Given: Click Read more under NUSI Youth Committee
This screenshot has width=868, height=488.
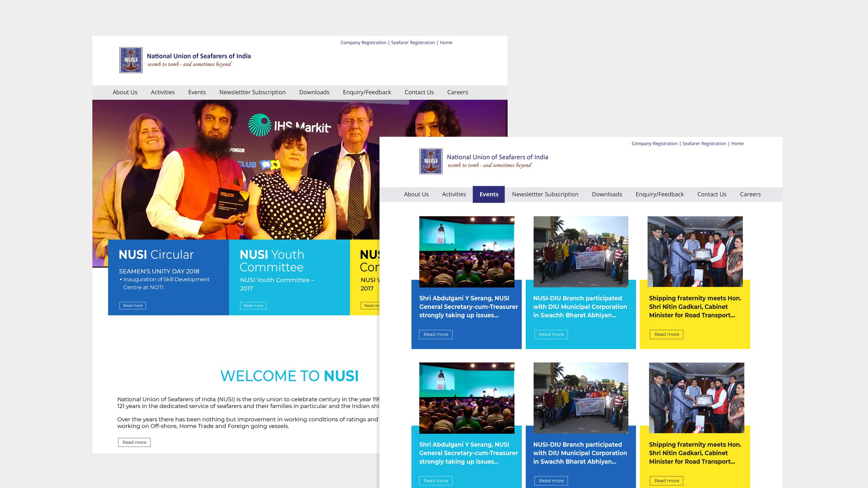Looking at the screenshot, I should [253, 306].
